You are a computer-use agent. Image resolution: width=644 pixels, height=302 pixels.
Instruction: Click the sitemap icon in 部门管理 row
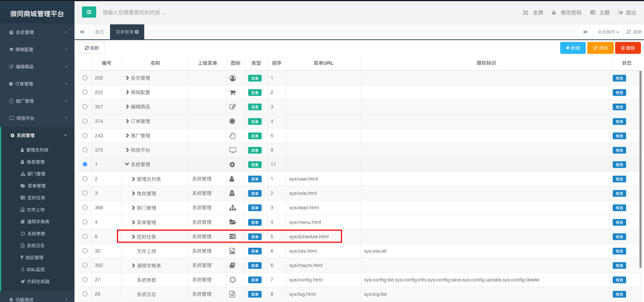click(x=233, y=208)
